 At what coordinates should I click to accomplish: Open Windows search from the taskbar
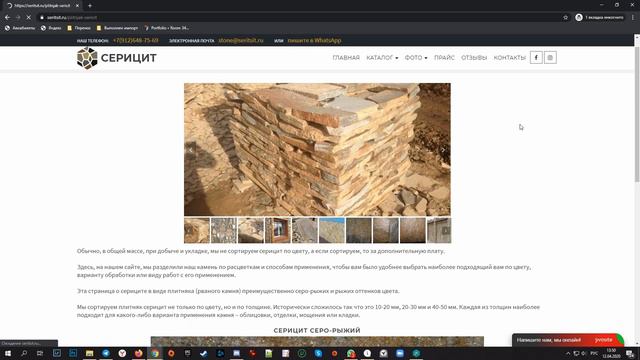(24, 353)
